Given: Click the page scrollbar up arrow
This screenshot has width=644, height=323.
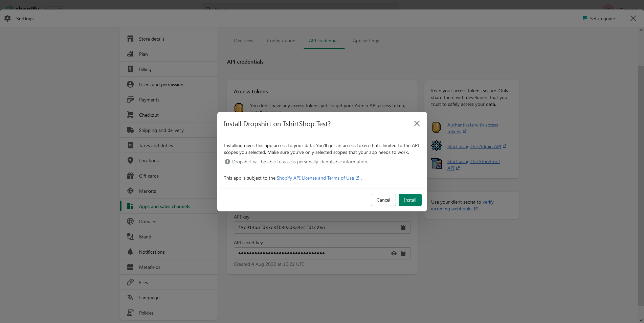Looking at the screenshot, I should 641,30.
